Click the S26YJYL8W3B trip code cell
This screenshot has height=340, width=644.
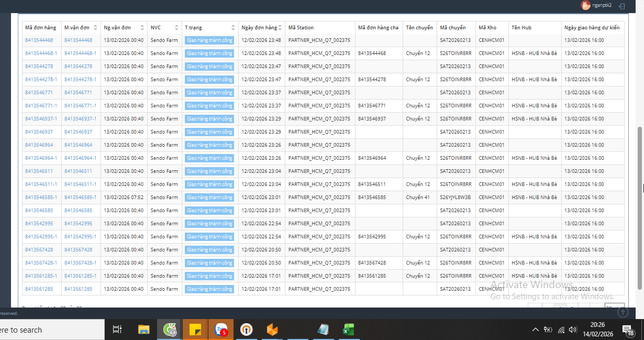(x=456, y=198)
